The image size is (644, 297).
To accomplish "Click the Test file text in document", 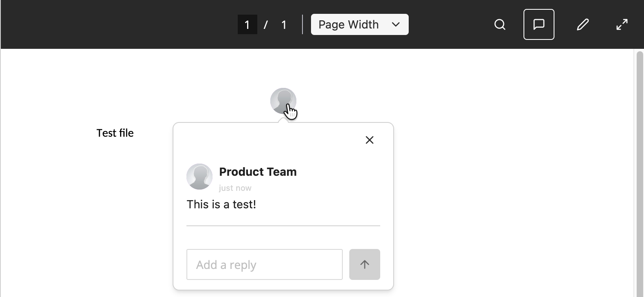I will pyautogui.click(x=115, y=133).
